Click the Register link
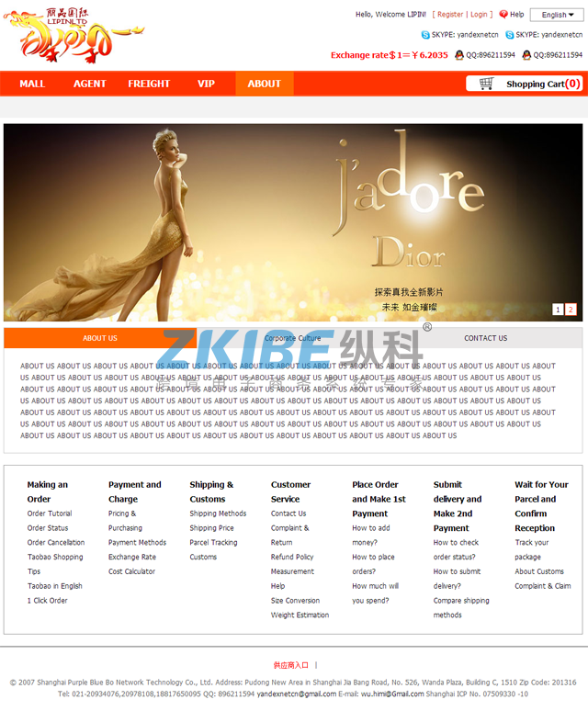Image resolution: width=588 pixels, height=711 pixels. (450, 15)
